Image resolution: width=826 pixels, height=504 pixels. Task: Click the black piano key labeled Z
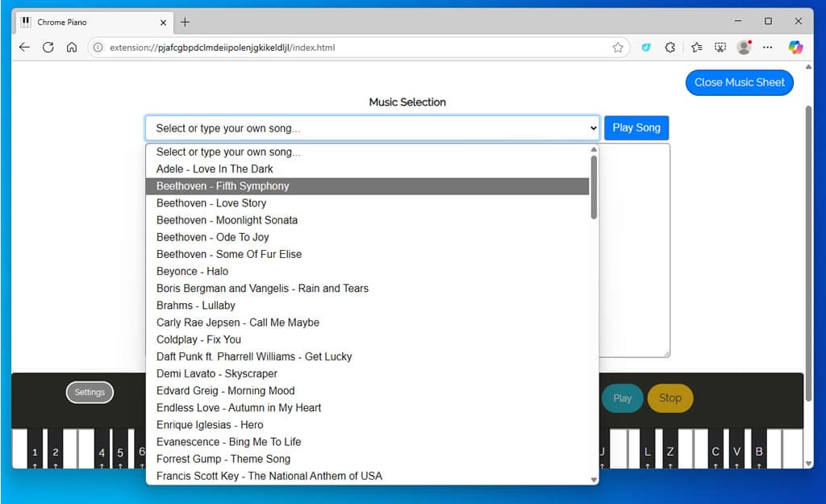click(670, 448)
